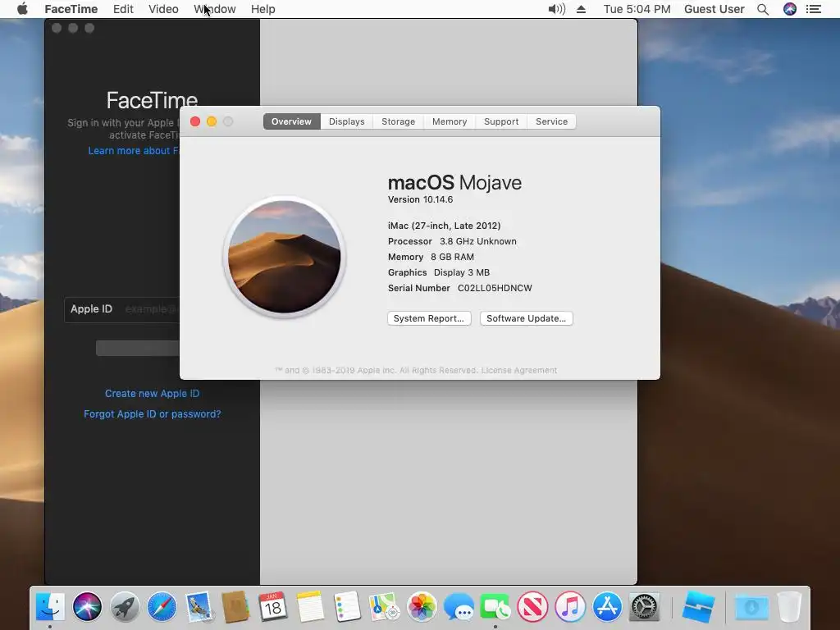Open Notes app in Dock
Image resolution: width=840 pixels, height=630 pixels.
coord(310,607)
